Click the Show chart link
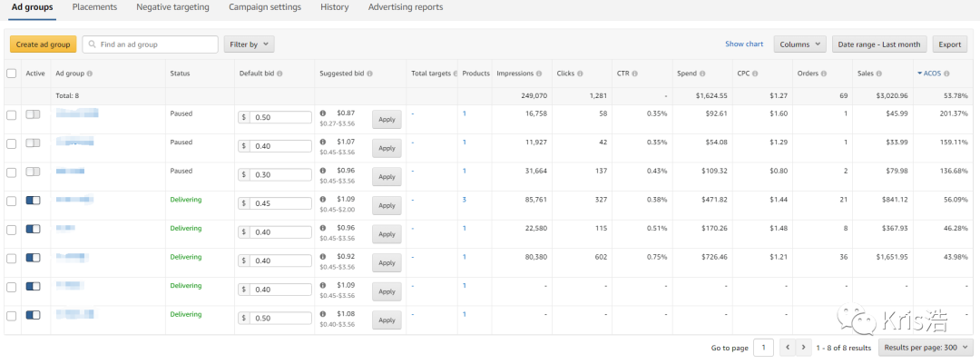The height and width of the screenshot is (364, 980). pos(744,44)
